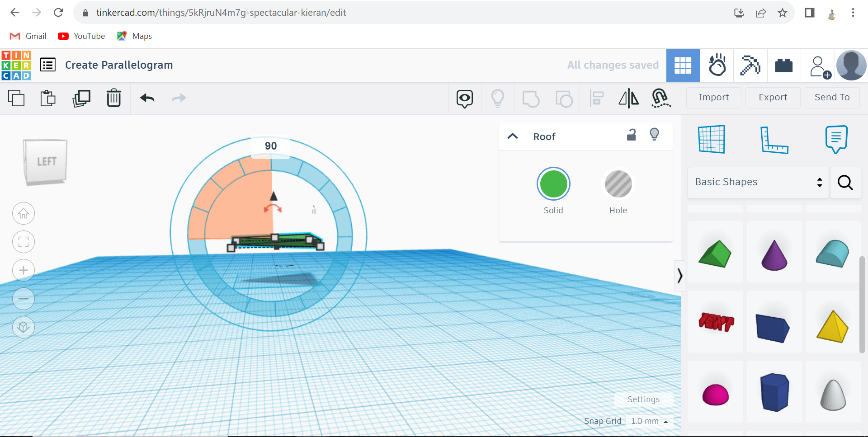This screenshot has height=437, width=868.
Task: Open Snap Grid 1.0 mm dropdown
Action: (650, 421)
